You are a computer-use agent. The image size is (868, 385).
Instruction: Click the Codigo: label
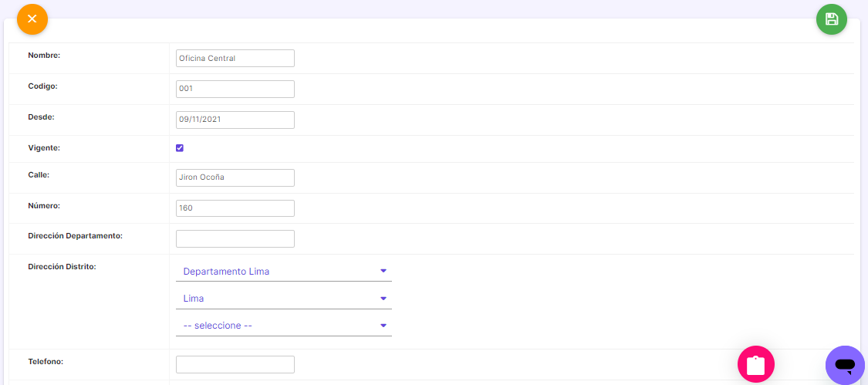(x=42, y=86)
